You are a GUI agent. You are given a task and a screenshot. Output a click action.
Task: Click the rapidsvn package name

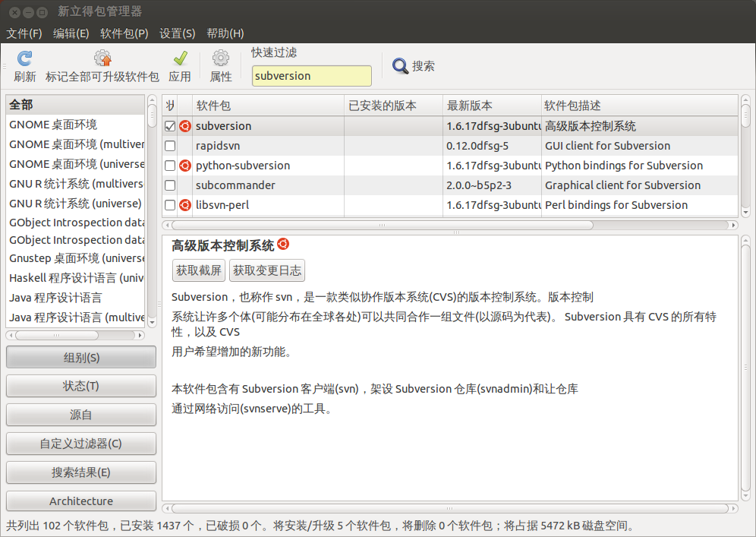pyautogui.click(x=217, y=146)
